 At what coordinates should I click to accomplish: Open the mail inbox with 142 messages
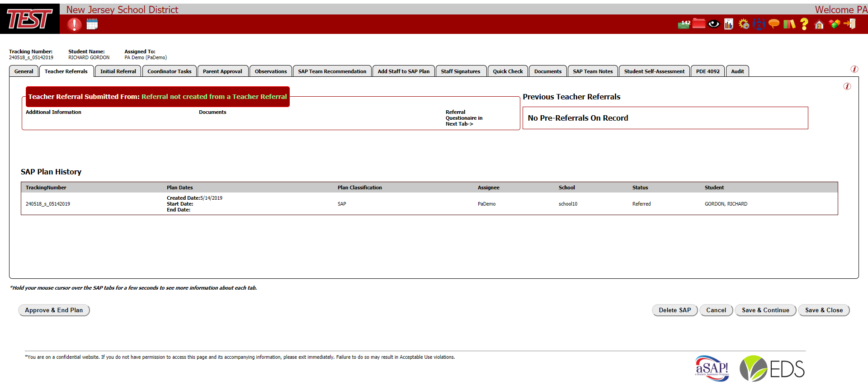684,24
